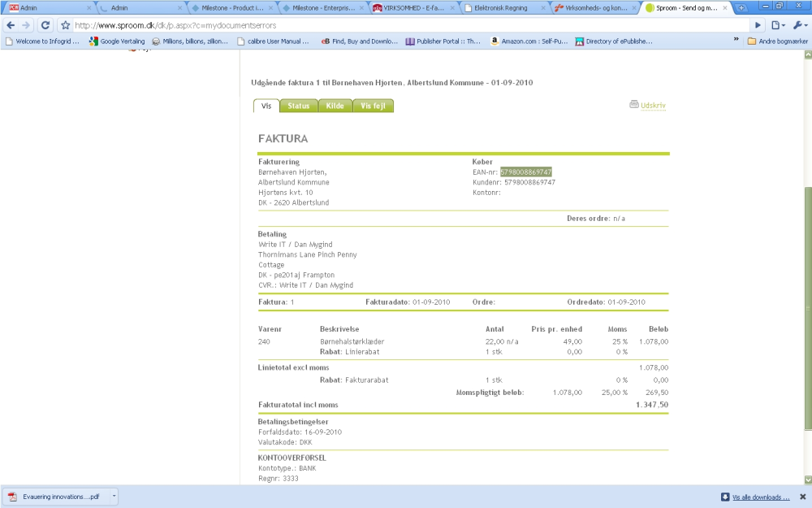Switch to the VIRKSOMHED - E-fa tab
The width and height of the screenshot is (812, 508).
[413, 8]
